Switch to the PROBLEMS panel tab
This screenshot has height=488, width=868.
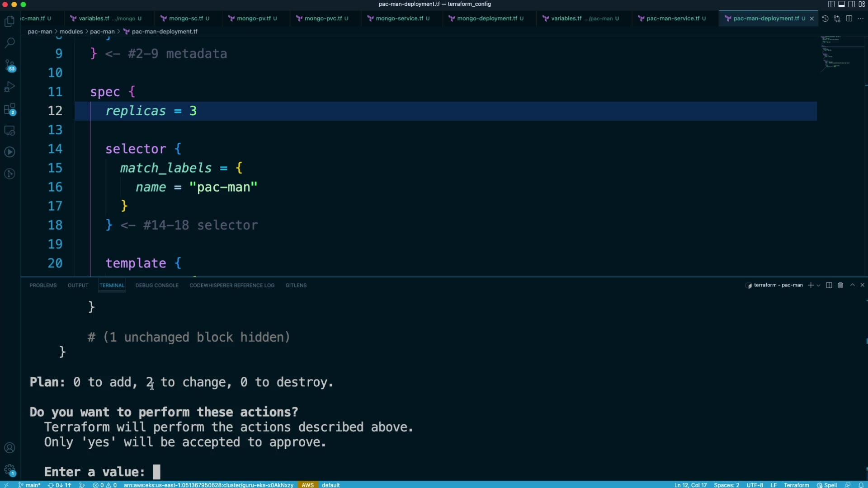43,286
